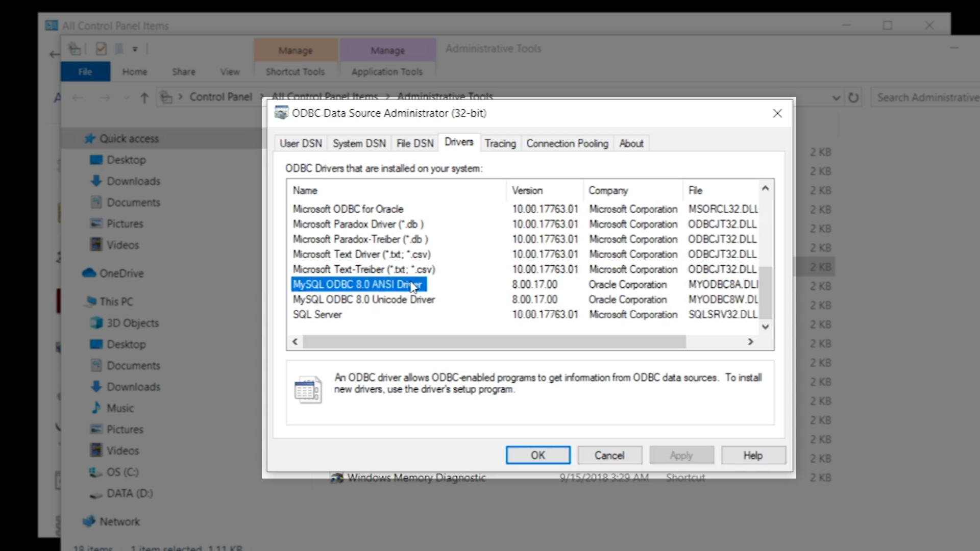Click the ODBC Administrator title bar icon
Image resolution: width=980 pixels, height=551 pixels.
[281, 113]
